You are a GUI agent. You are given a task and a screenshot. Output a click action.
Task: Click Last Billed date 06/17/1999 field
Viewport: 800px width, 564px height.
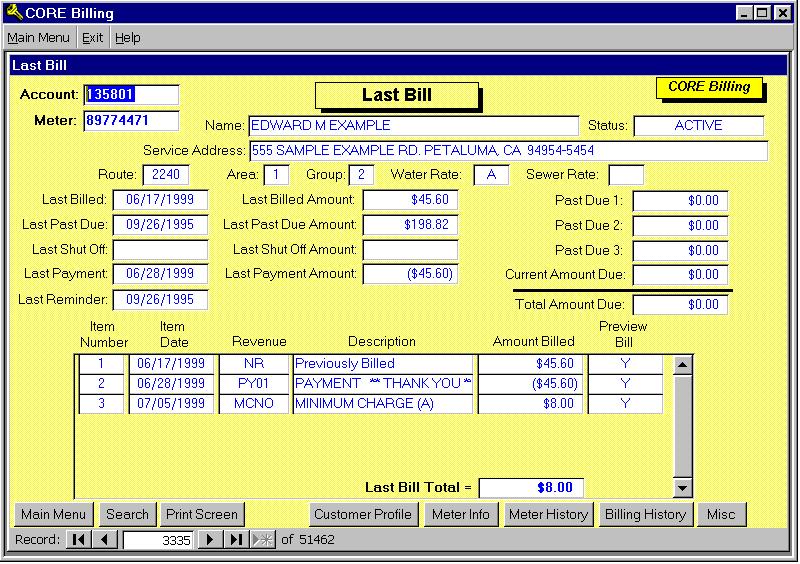click(x=160, y=200)
